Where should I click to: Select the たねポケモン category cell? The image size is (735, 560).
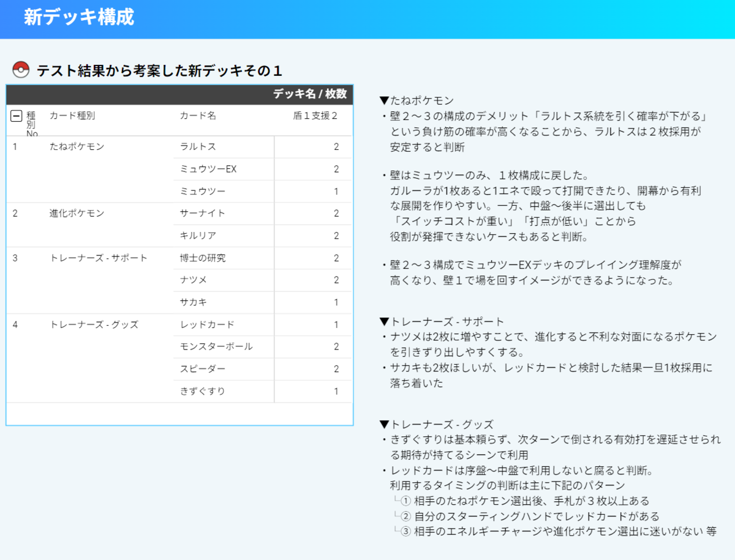coord(77,147)
